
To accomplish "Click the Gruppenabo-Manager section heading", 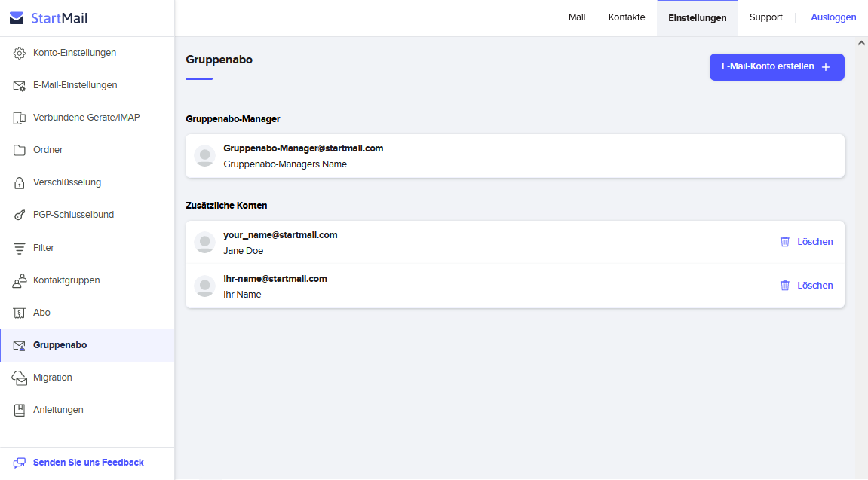I will pyautogui.click(x=233, y=119).
